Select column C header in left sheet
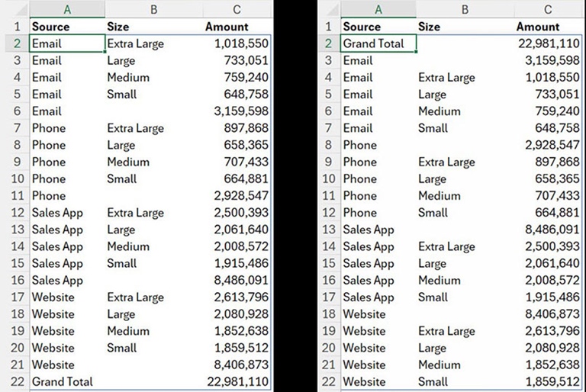This screenshot has height=392, width=586. pyautogui.click(x=237, y=9)
